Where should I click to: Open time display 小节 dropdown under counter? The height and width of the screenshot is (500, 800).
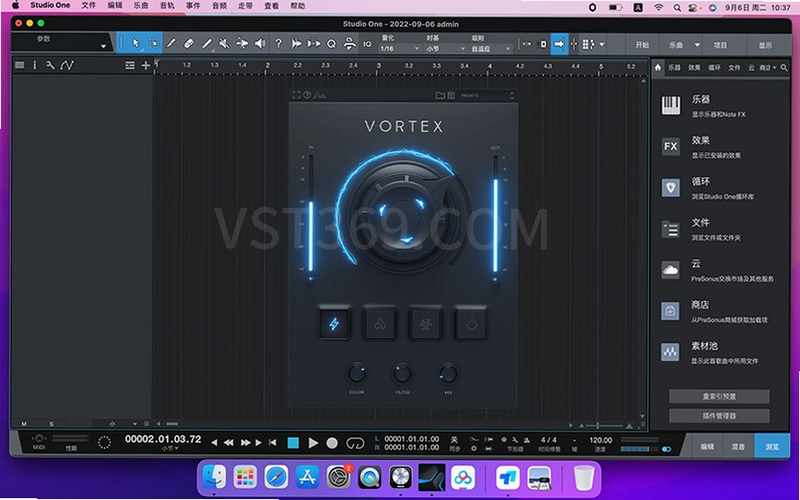click(170, 448)
